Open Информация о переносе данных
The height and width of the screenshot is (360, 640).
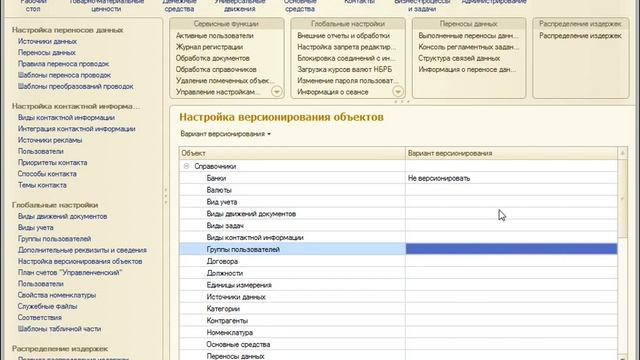pyautogui.click(x=467, y=69)
